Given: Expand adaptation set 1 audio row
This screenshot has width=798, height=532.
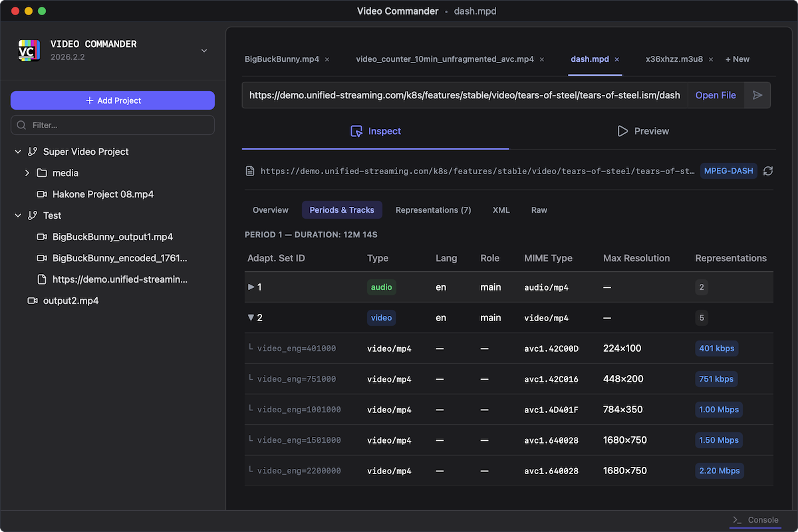Looking at the screenshot, I should tap(251, 287).
